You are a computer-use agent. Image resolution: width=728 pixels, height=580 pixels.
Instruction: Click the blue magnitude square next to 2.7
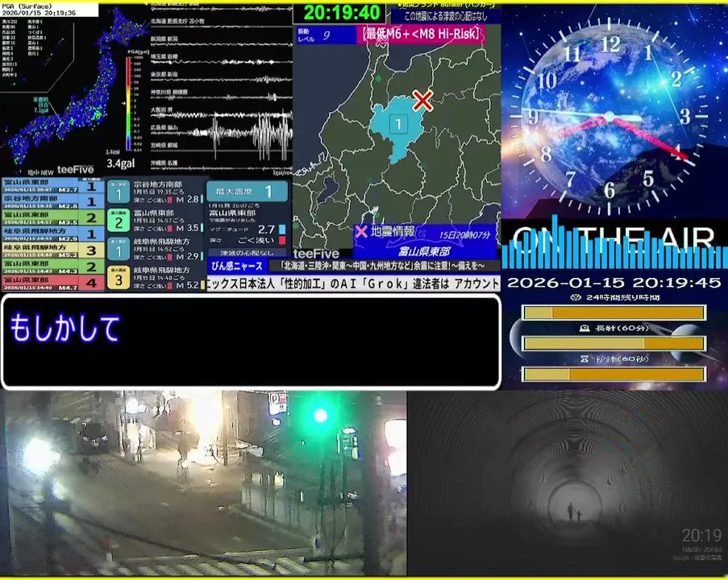click(281, 229)
